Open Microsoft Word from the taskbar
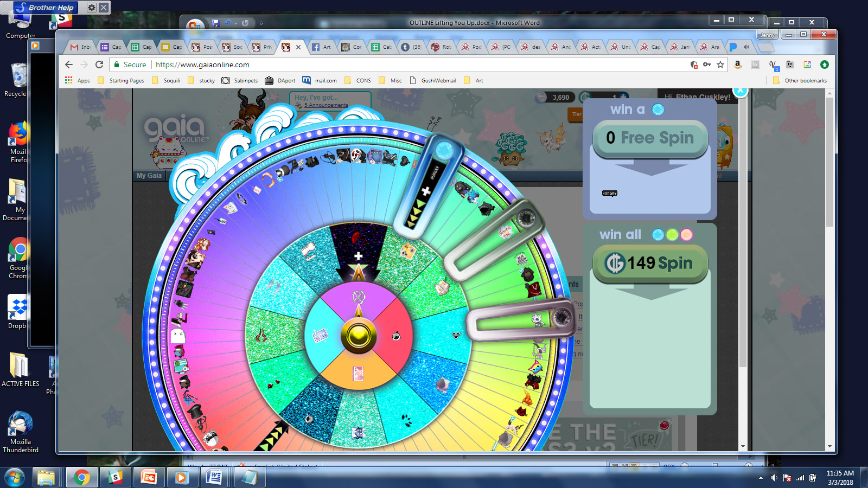The width and height of the screenshot is (868, 488). coord(214,477)
